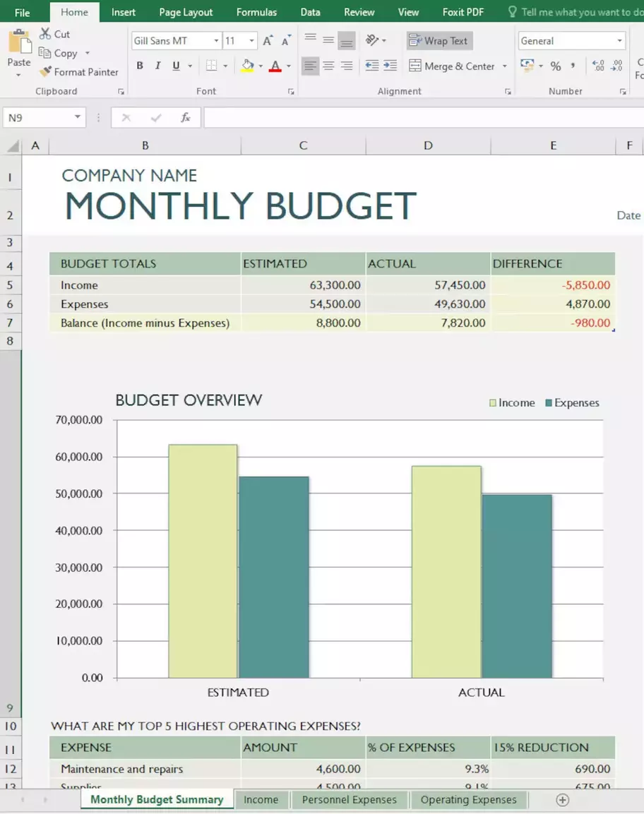Viewport: 644px width, 814px height.
Task: Center-align text horizontally
Action: coord(328,66)
